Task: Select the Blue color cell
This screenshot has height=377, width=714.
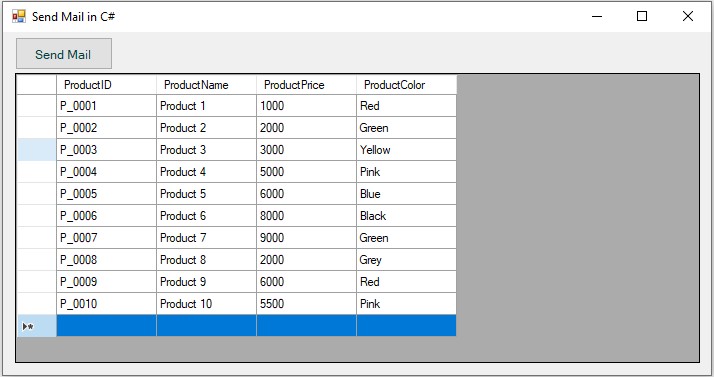Action: (x=407, y=194)
